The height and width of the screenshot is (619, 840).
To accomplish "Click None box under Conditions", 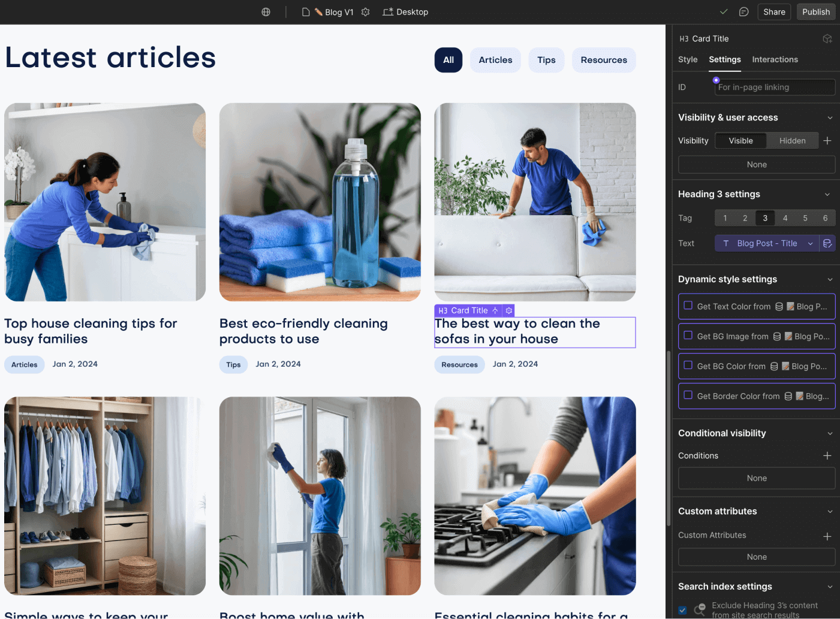I will pos(757,478).
